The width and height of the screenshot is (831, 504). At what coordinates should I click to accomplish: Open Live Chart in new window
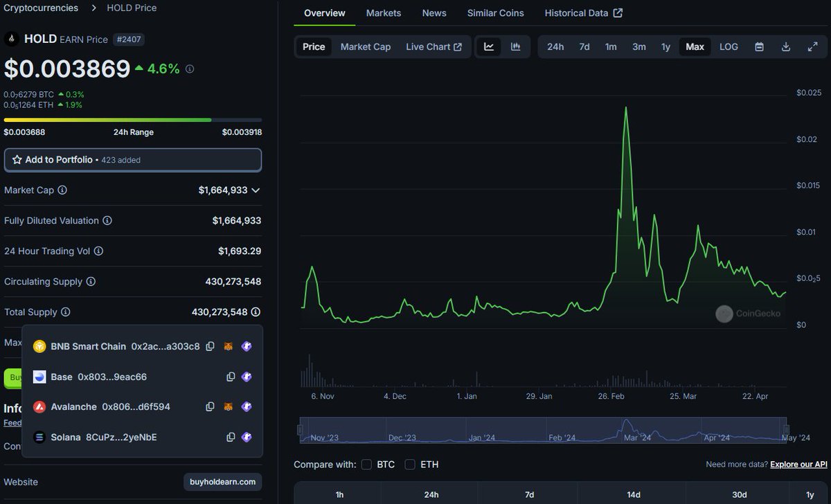[x=434, y=47]
